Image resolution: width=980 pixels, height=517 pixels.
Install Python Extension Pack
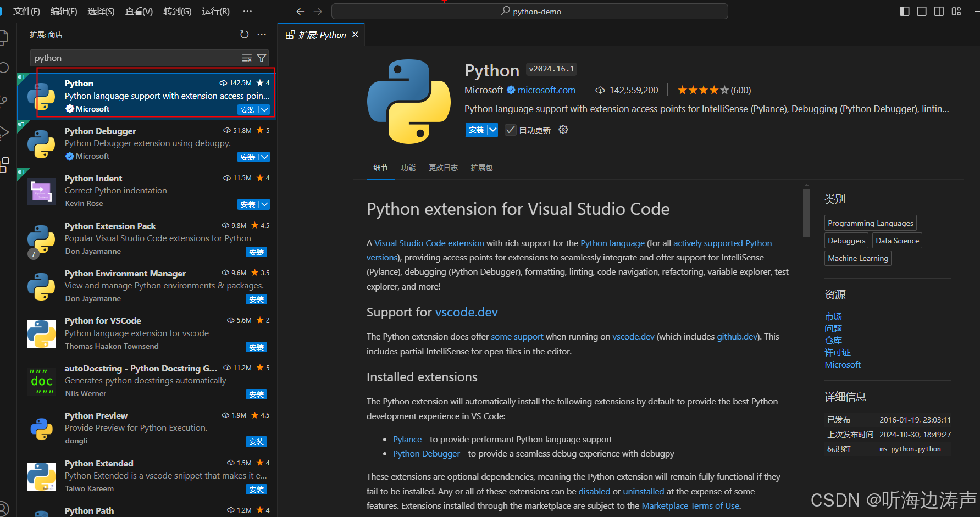click(x=256, y=252)
